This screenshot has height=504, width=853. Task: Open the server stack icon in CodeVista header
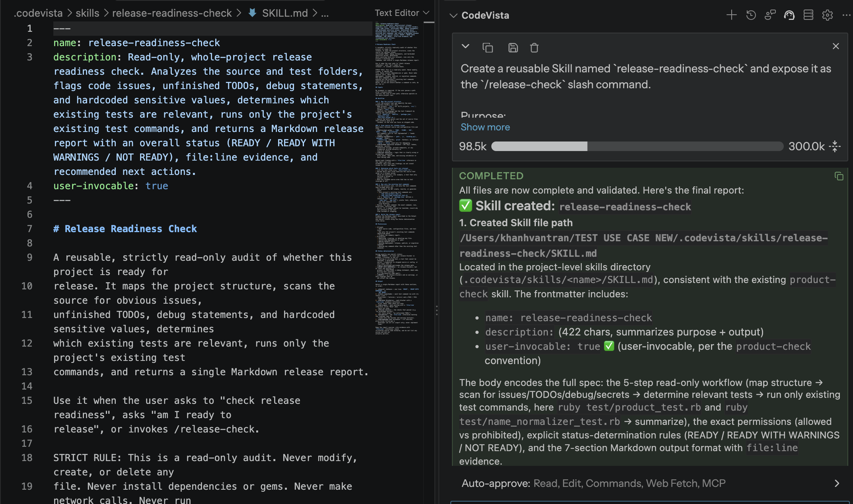click(x=808, y=15)
